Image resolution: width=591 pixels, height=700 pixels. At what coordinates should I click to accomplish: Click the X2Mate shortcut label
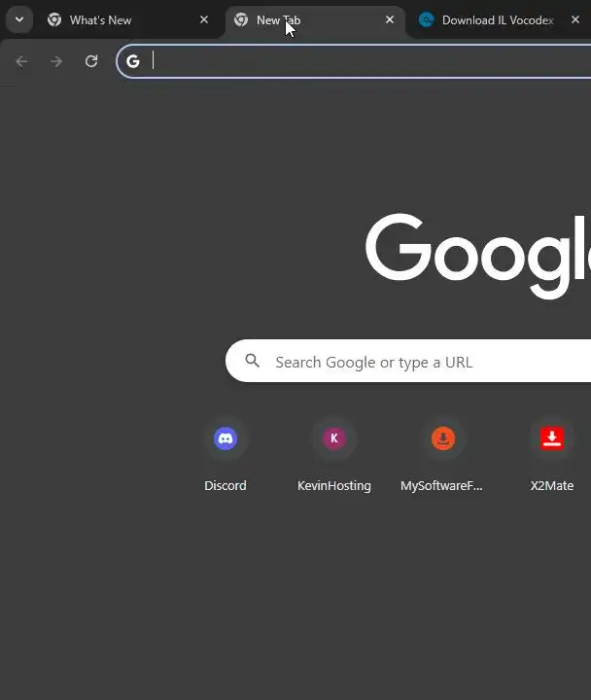(552, 486)
